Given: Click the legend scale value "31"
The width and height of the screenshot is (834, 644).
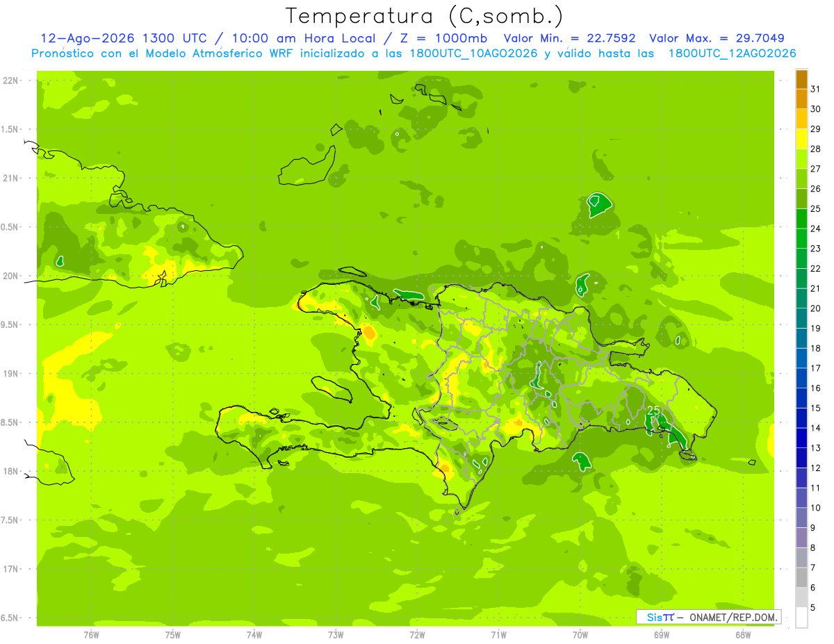Looking at the screenshot, I should point(815,89).
